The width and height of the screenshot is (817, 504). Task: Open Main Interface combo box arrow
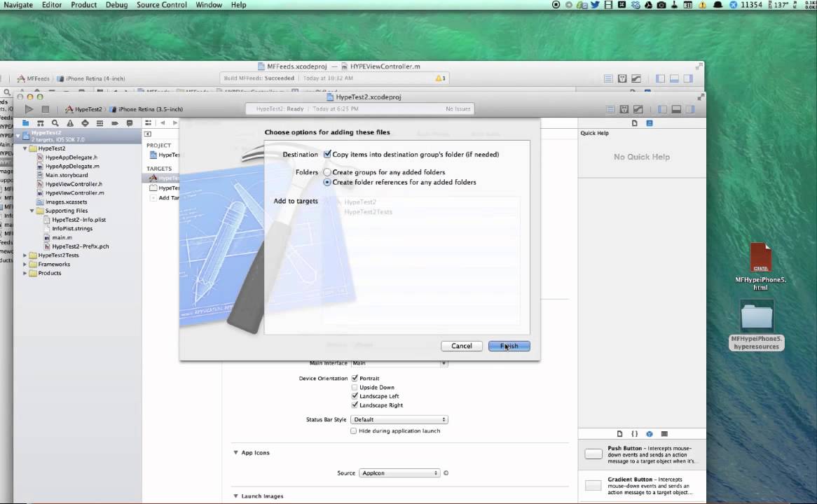(x=444, y=363)
